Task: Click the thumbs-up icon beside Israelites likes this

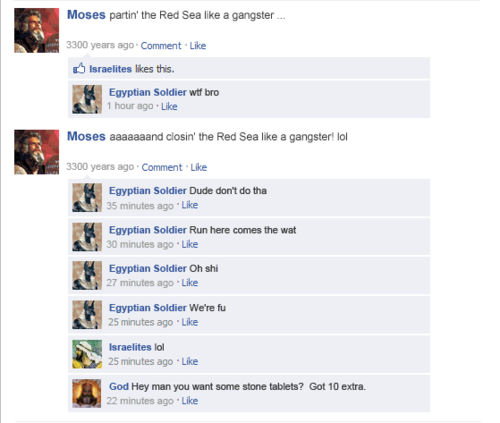Action: pos(79,69)
